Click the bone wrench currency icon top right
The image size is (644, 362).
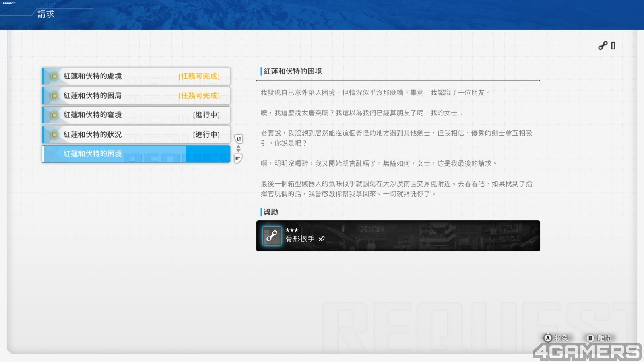point(603,46)
